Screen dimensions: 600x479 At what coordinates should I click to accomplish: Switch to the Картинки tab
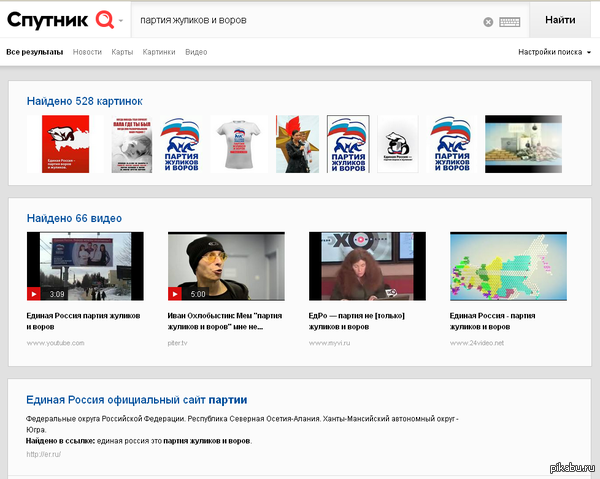pyautogui.click(x=159, y=51)
